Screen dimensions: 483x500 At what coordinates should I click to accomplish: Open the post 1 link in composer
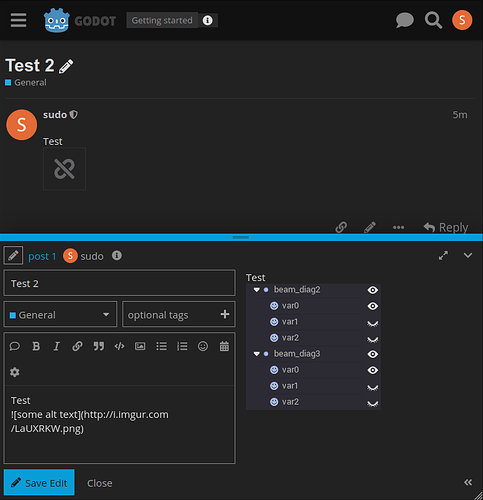point(42,256)
